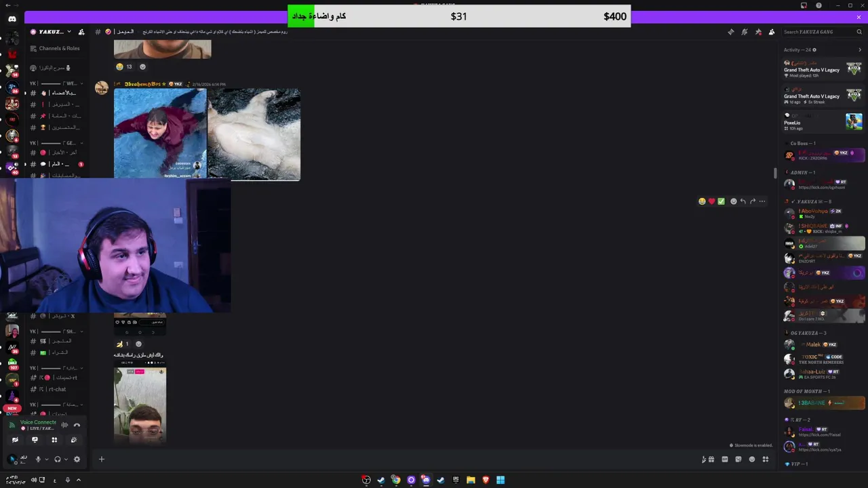Open the trophy emoji channel
Screen dimensions: 868x488
click(57, 127)
